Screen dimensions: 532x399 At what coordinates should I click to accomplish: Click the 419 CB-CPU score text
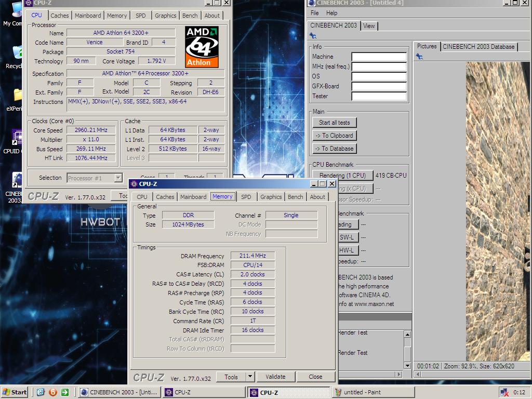click(391, 176)
